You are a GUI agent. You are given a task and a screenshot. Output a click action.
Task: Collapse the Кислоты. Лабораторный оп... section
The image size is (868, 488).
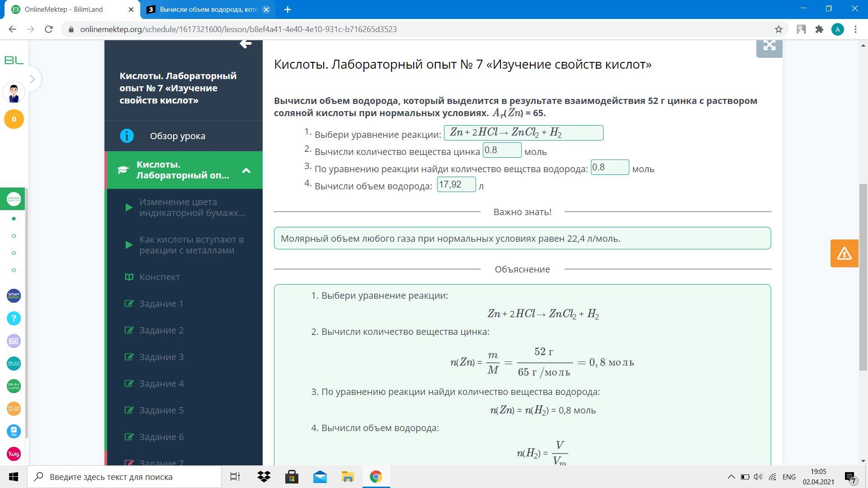(x=246, y=170)
